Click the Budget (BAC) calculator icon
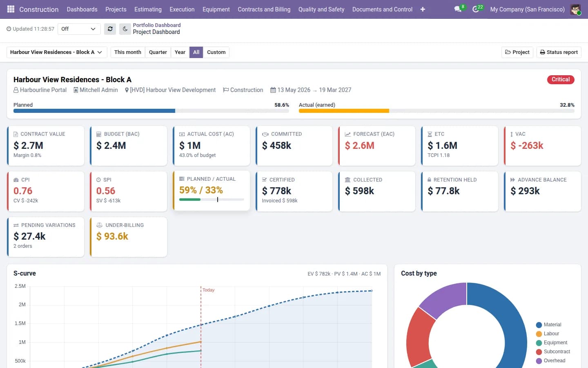 (98, 134)
